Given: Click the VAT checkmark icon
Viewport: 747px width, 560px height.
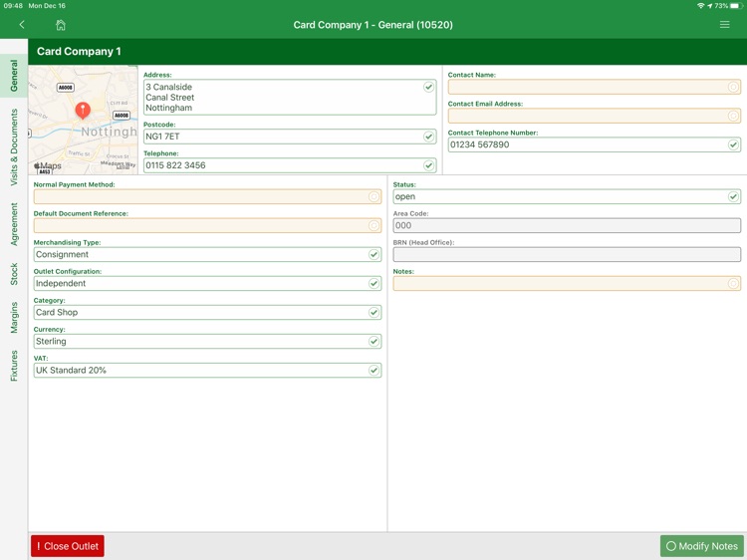Looking at the screenshot, I should [373, 371].
